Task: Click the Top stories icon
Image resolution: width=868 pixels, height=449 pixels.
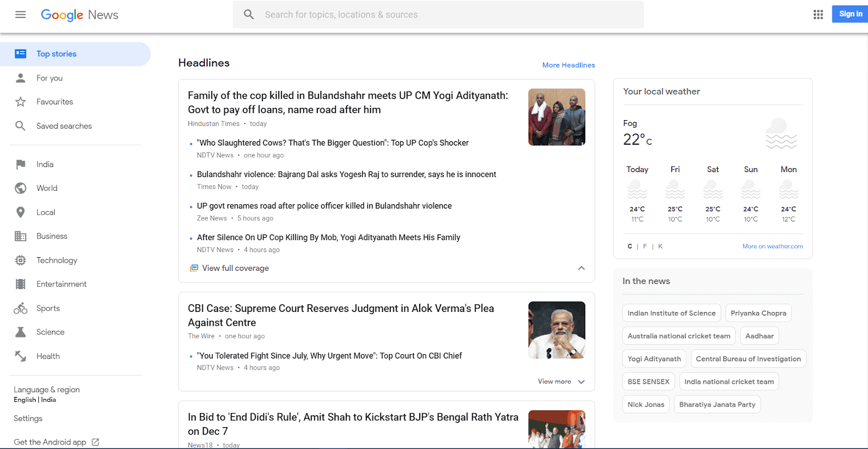Action: coord(21,54)
